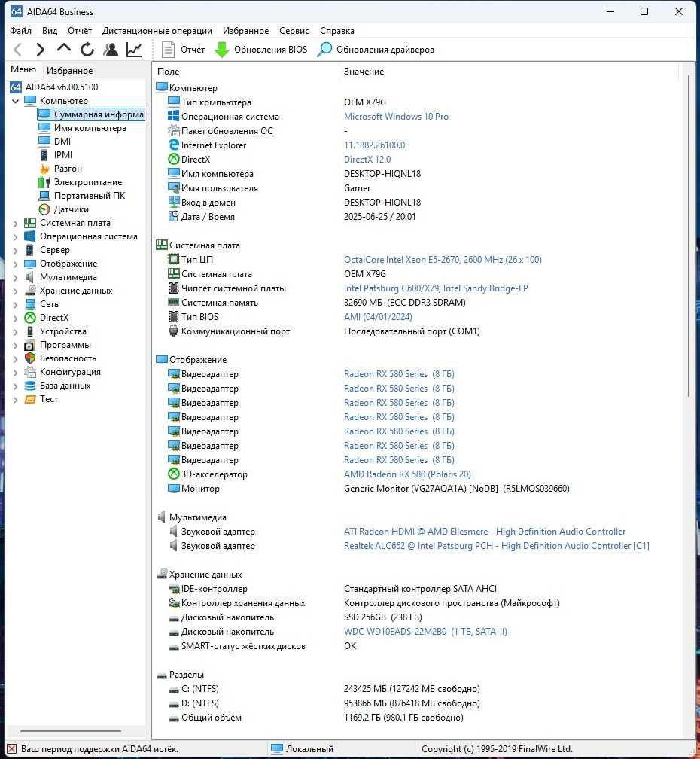
Task: Open the Вид menu
Action: (x=50, y=30)
